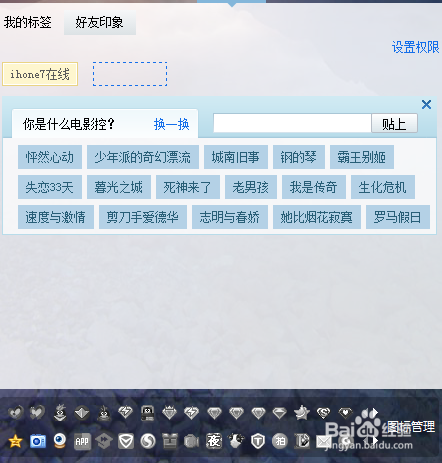Image resolution: width=442 pixels, height=463 pixels.
Task: Click the Superman S diamond icon
Action: point(324,413)
